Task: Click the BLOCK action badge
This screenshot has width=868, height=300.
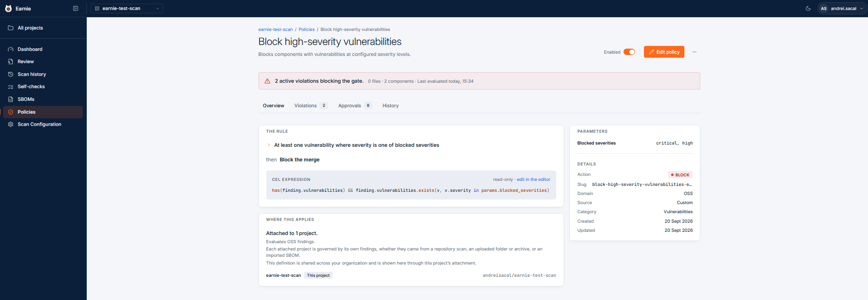Action: 680,175
